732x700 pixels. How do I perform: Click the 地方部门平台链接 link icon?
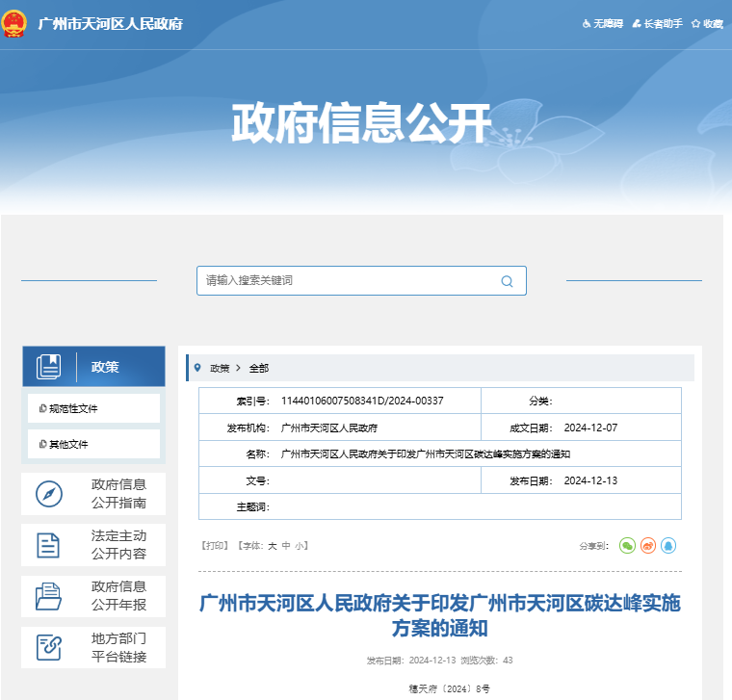(x=49, y=647)
